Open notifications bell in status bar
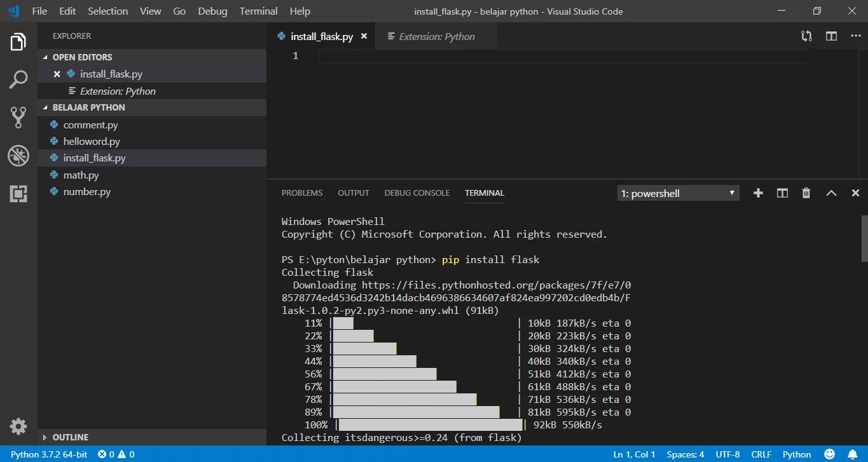Screen dimensions: 868x462 pos(852,454)
